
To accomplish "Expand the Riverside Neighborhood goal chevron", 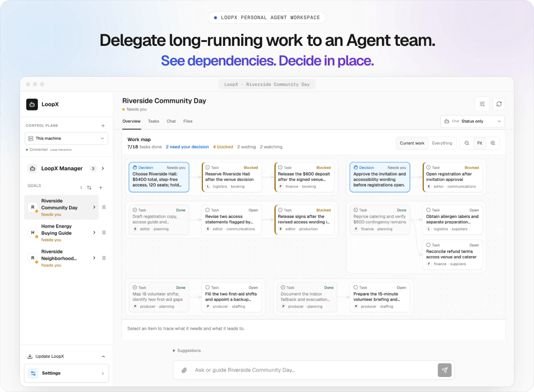I will tap(94, 258).
